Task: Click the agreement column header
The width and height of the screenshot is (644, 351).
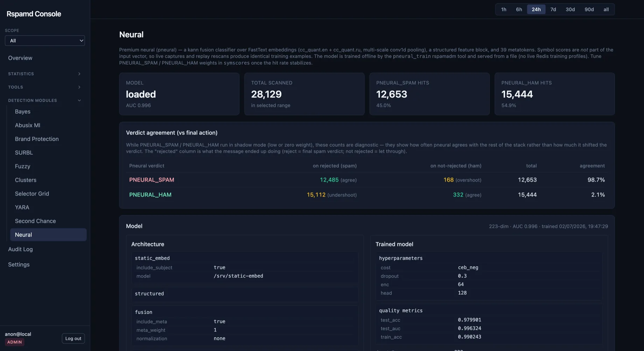Action: point(592,166)
